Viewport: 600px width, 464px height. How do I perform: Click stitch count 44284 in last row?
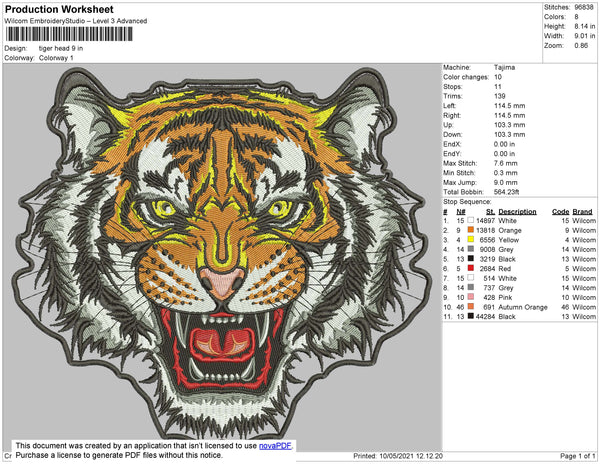[x=485, y=317]
